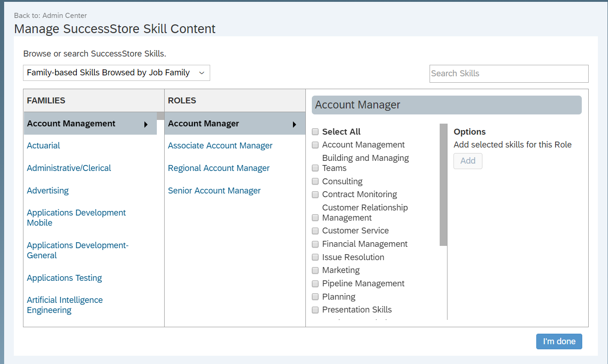Select the Advertising family
The height and width of the screenshot is (364, 608).
click(x=48, y=191)
